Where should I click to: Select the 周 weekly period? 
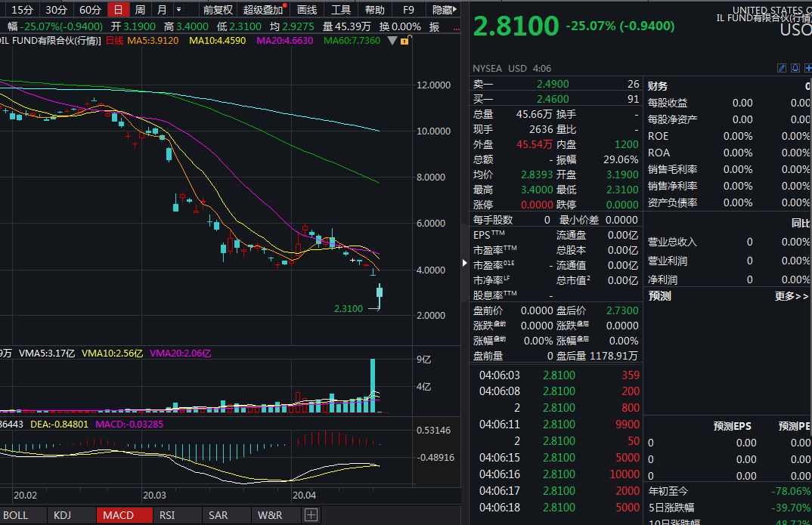(140, 10)
